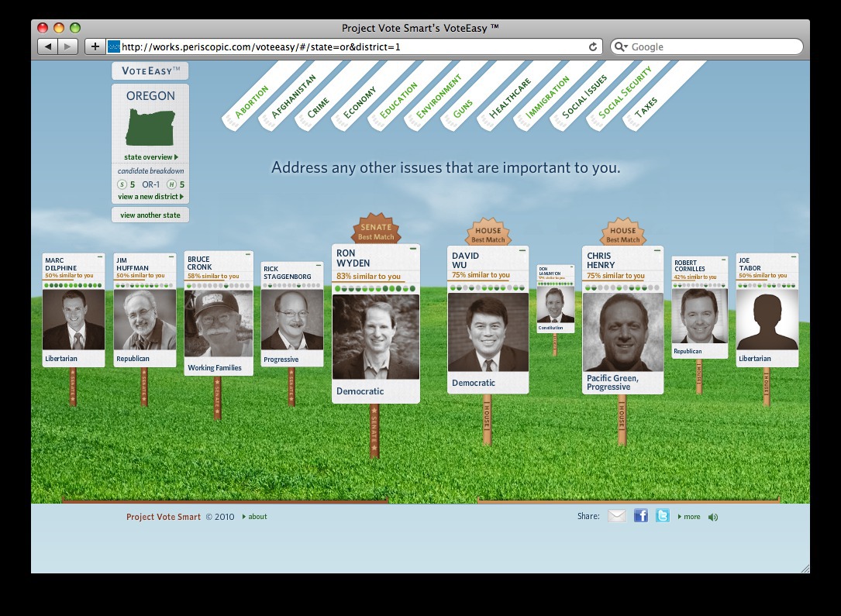Choose view a new district
The width and height of the screenshot is (841, 616).
[x=150, y=197]
